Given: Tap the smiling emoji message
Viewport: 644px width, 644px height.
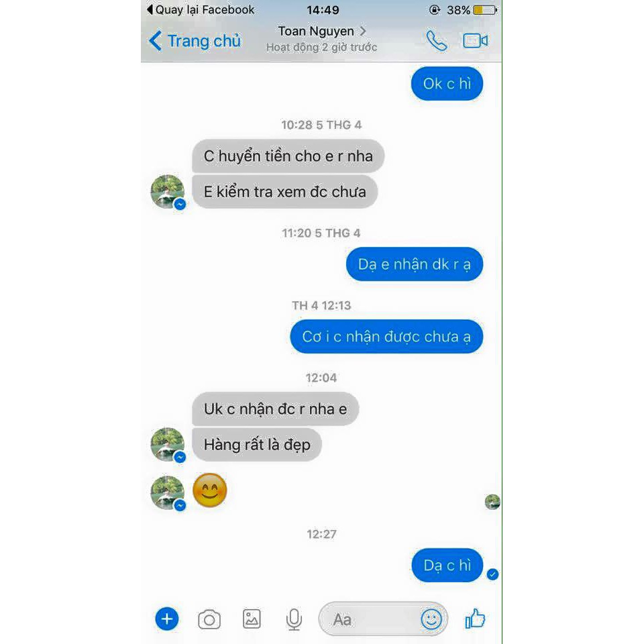Looking at the screenshot, I should pyautogui.click(x=209, y=490).
